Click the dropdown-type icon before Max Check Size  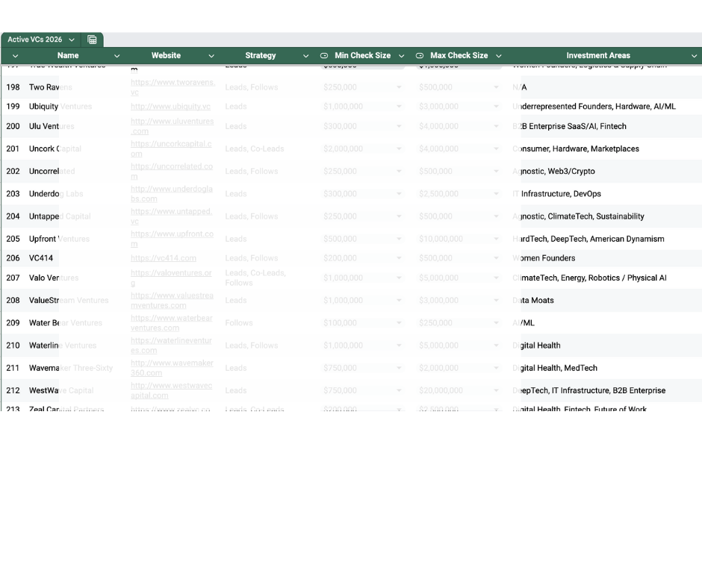[420, 56]
